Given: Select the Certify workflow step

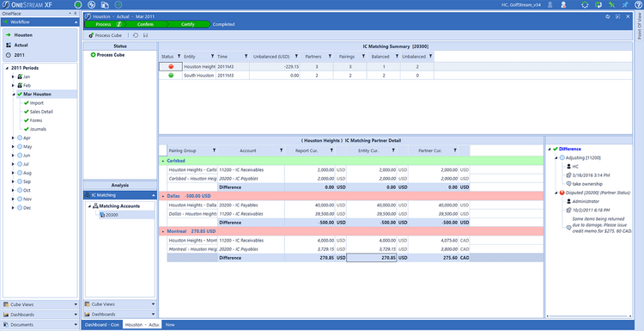Looking at the screenshot, I should click(x=188, y=24).
